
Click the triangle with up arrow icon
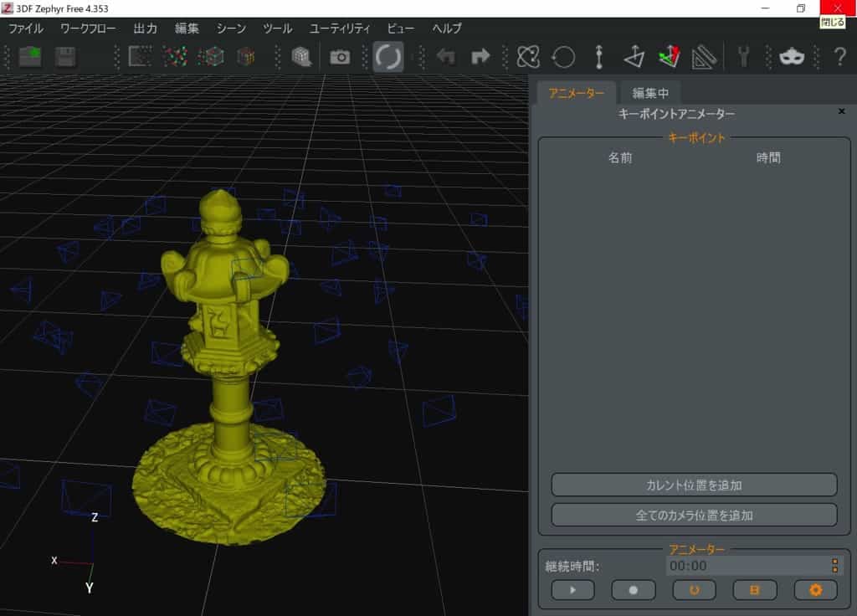(x=634, y=56)
